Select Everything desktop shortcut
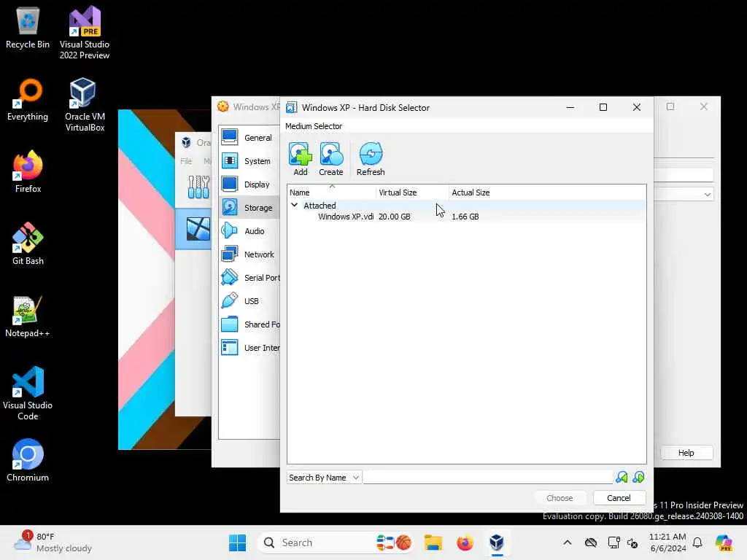Screen dimensions: 747x560 point(28,100)
